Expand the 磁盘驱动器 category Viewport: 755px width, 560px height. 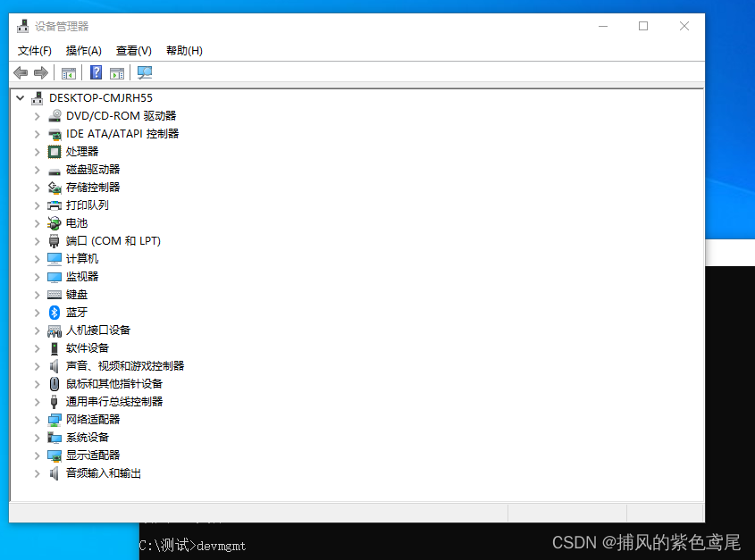point(37,170)
